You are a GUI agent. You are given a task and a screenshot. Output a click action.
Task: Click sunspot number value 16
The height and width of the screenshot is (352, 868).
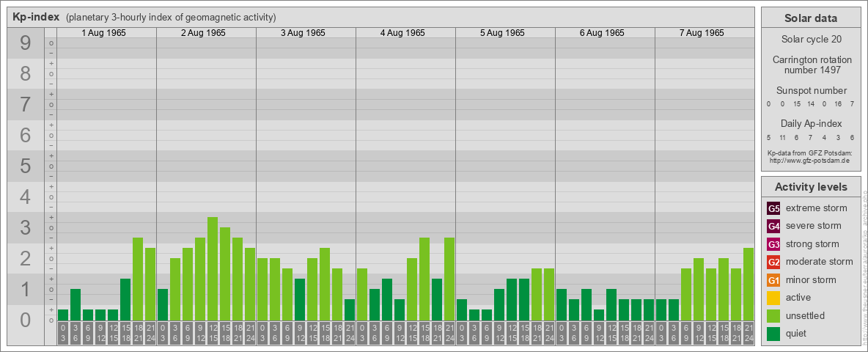pos(839,104)
